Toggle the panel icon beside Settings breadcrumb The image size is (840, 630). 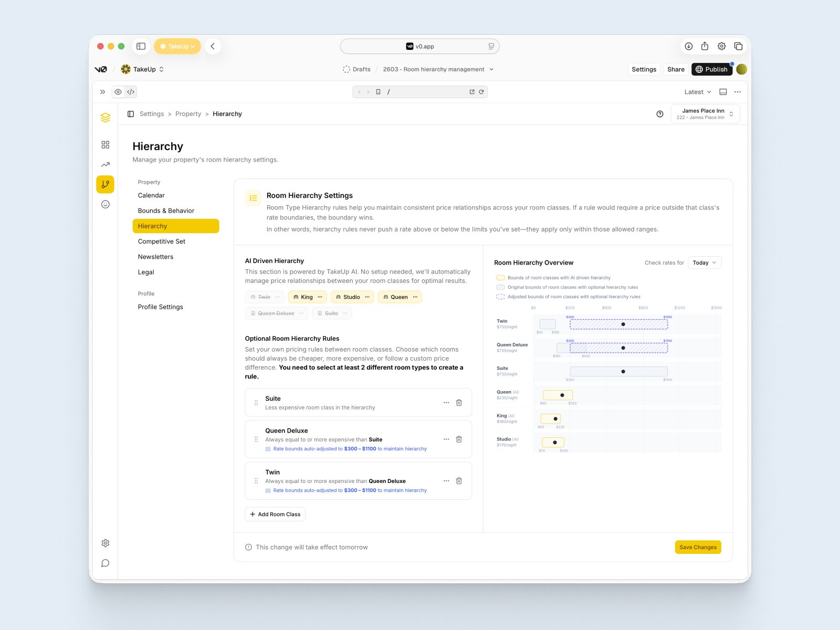tap(131, 114)
